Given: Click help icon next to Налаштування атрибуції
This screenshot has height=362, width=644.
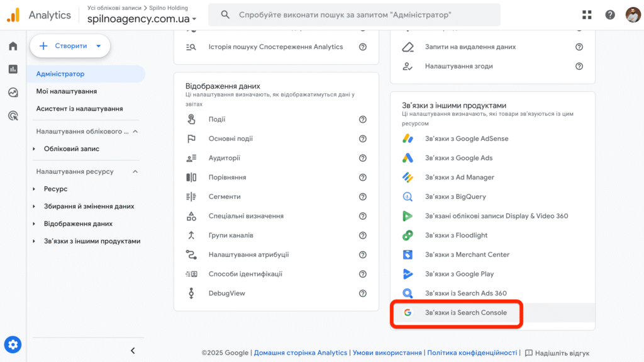Looking at the screenshot, I should tap(363, 254).
